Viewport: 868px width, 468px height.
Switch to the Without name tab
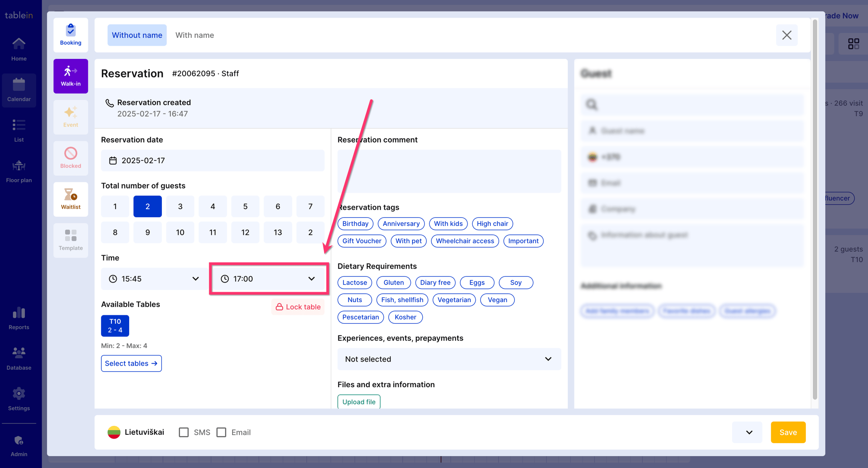pyautogui.click(x=137, y=35)
